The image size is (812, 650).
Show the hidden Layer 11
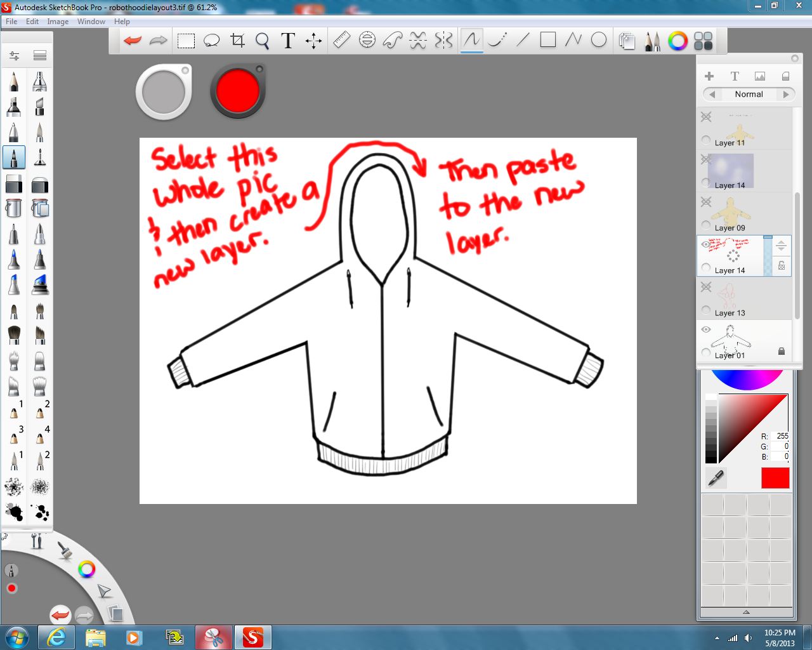(706, 116)
